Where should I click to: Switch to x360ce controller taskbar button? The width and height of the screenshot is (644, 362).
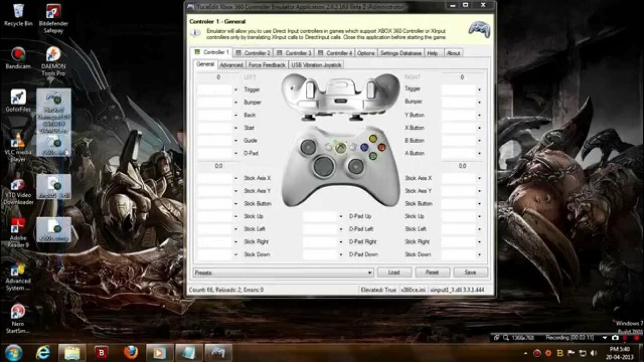[x=218, y=352]
